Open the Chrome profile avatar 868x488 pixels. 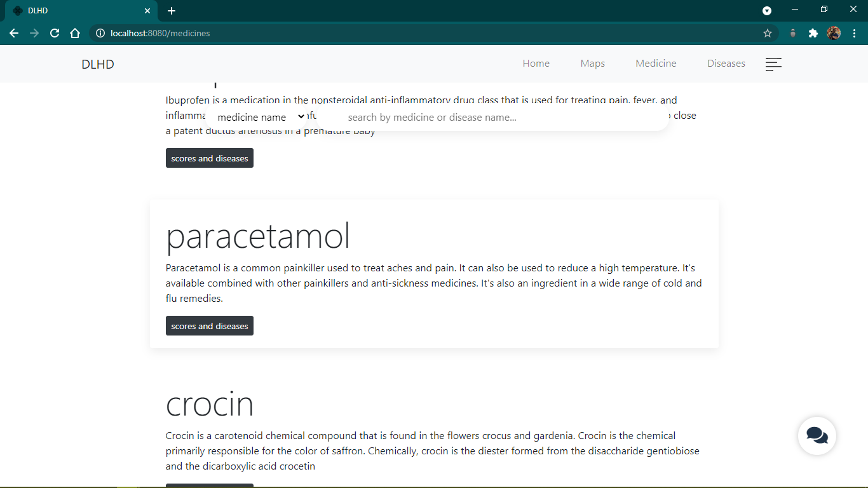(834, 33)
